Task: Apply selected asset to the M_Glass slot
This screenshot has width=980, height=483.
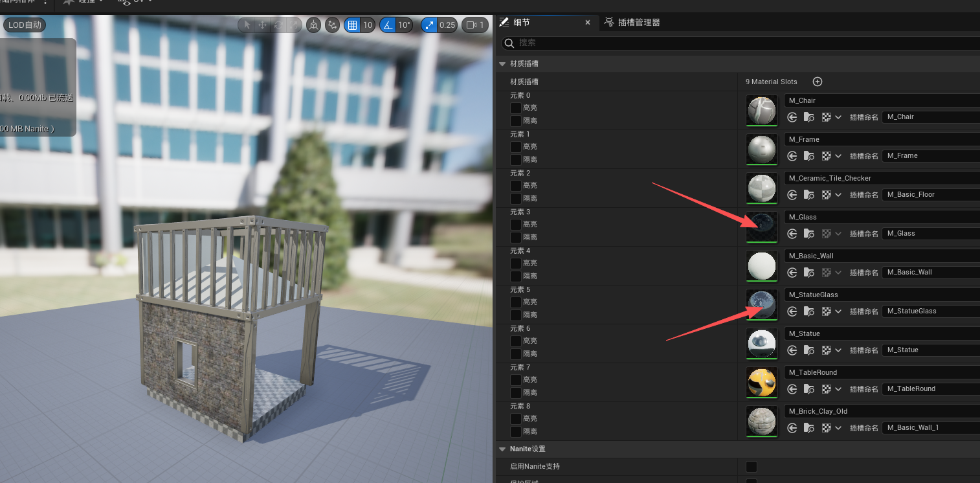Action: [x=792, y=234]
